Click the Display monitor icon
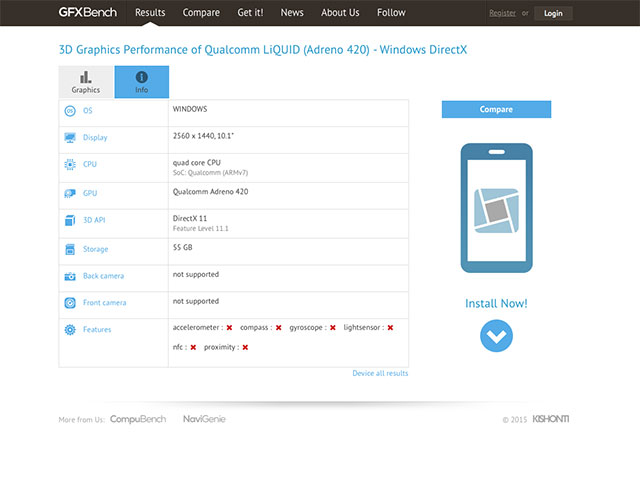This screenshot has width=640, height=480. point(70,138)
